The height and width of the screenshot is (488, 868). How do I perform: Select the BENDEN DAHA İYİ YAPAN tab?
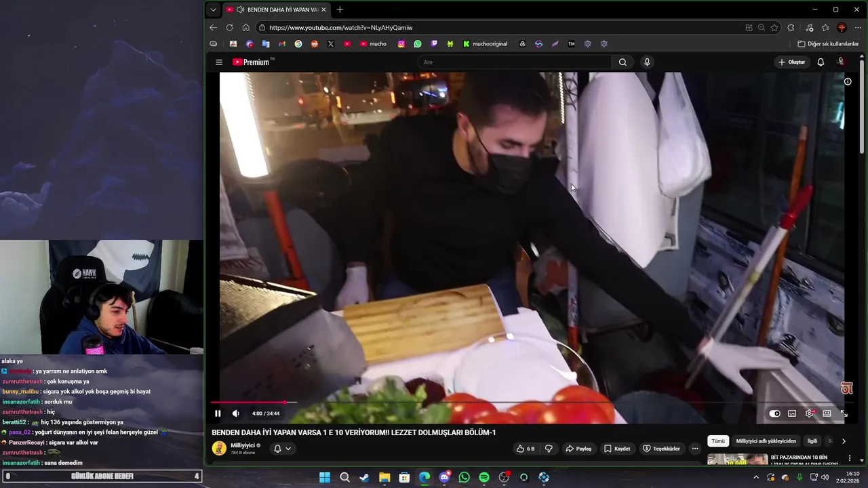pyautogui.click(x=277, y=9)
